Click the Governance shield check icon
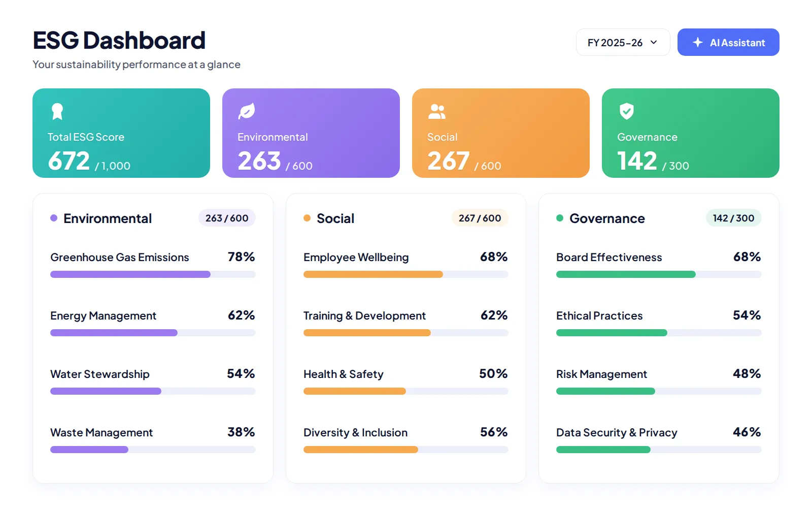This screenshot has height=508, width=812. click(x=627, y=111)
